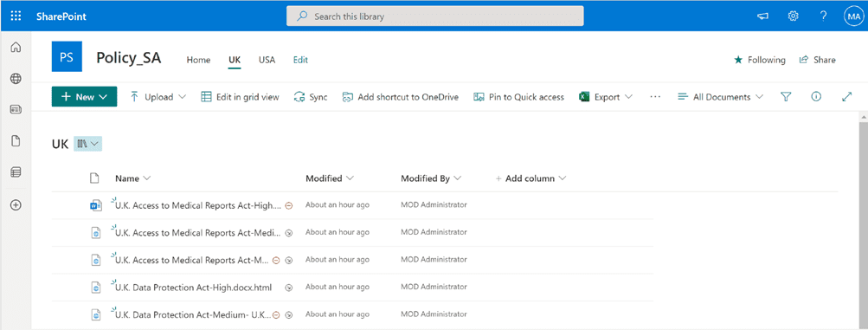Click the megaphone icon in header
The image size is (868, 330).
(763, 16)
